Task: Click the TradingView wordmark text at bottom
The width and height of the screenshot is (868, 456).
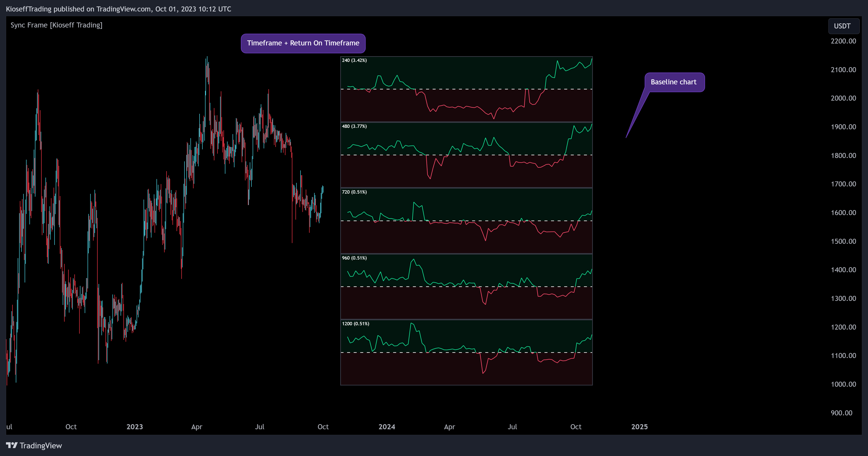Action: (41, 445)
